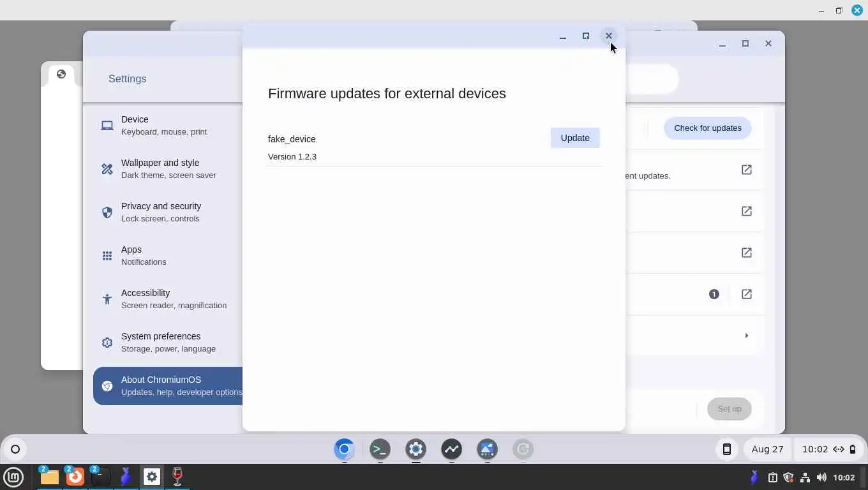
Task: Open network connections icon in Mint tray
Action: (x=805, y=477)
